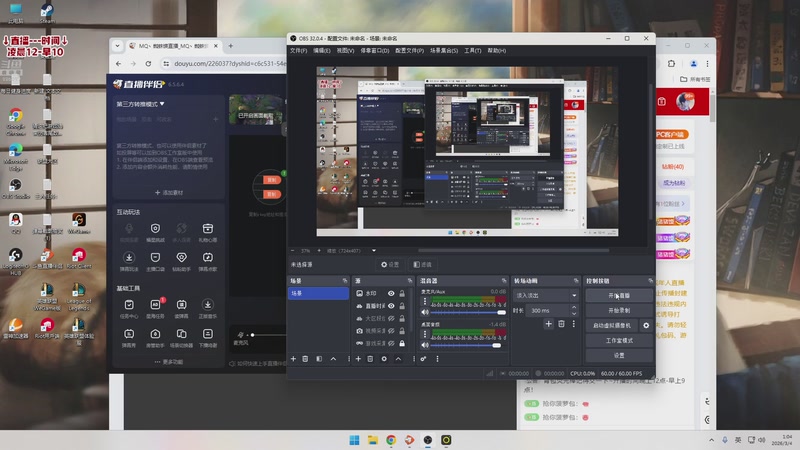This screenshot has width=800, height=450.
Task: Show the 大区 source with eye icon
Action: [391, 318]
